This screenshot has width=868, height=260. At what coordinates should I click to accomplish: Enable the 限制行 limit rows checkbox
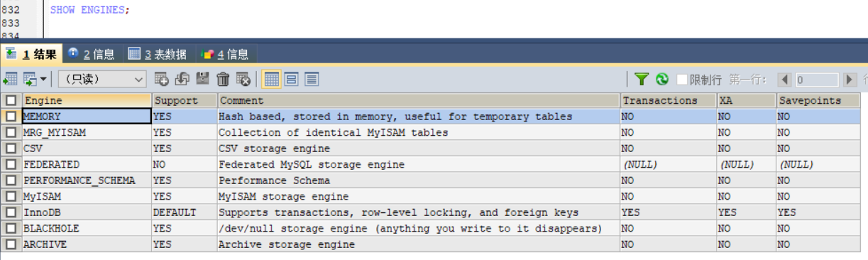click(x=682, y=79)
